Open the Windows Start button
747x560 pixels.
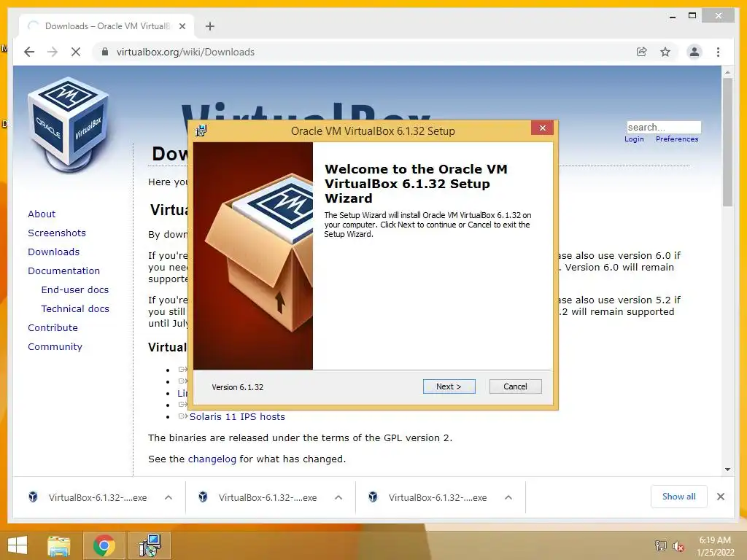point(18,545)
